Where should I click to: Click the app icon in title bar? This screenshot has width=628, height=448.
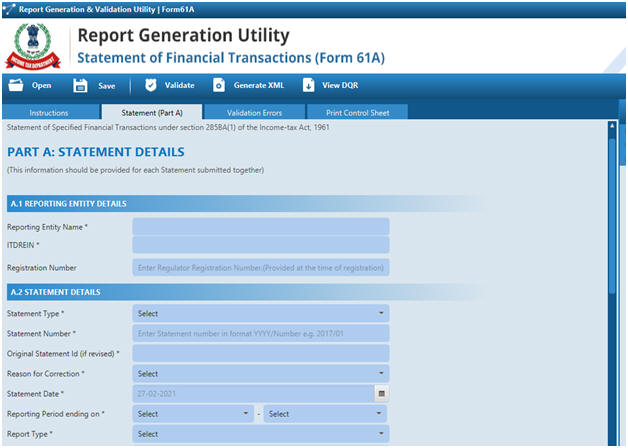point(10,9)
